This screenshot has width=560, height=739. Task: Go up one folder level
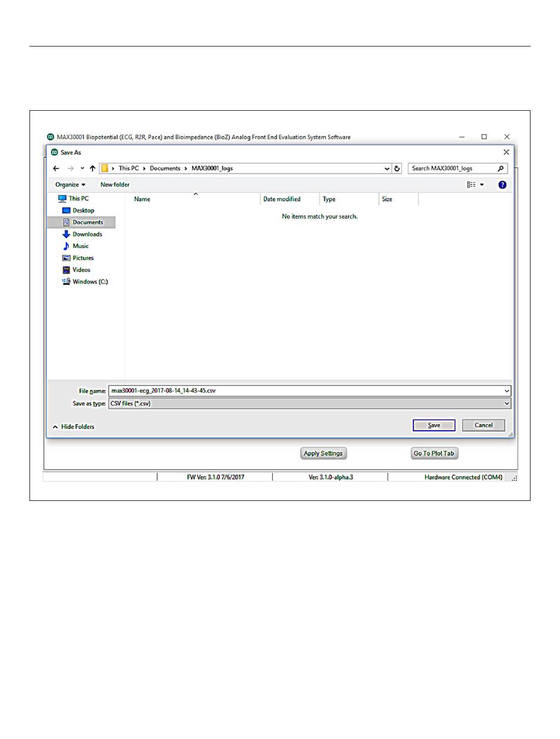coord(93,169)
